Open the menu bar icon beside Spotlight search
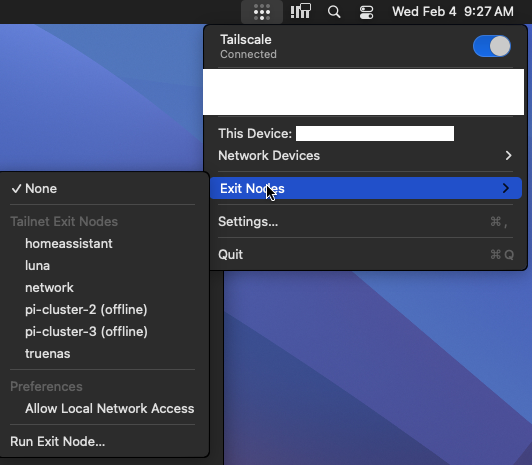 pos(301,12)
